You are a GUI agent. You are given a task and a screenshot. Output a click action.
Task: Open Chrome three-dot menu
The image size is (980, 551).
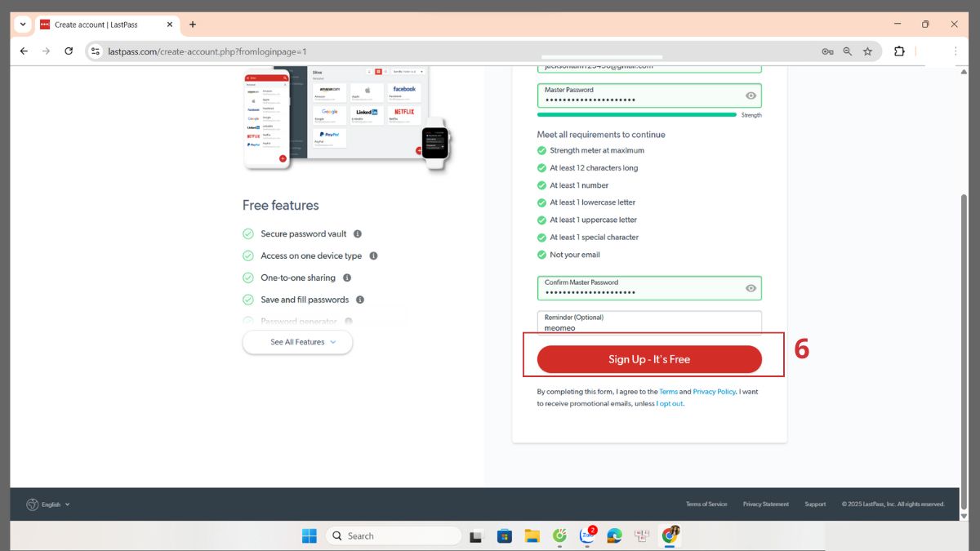click(955, 51)
